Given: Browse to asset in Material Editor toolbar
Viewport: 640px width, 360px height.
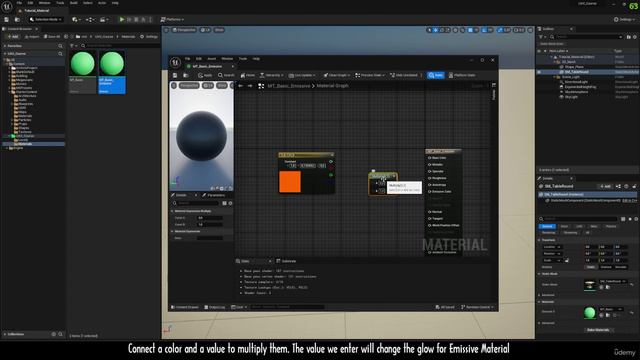Looking at the screenshot, I should 185,76.
